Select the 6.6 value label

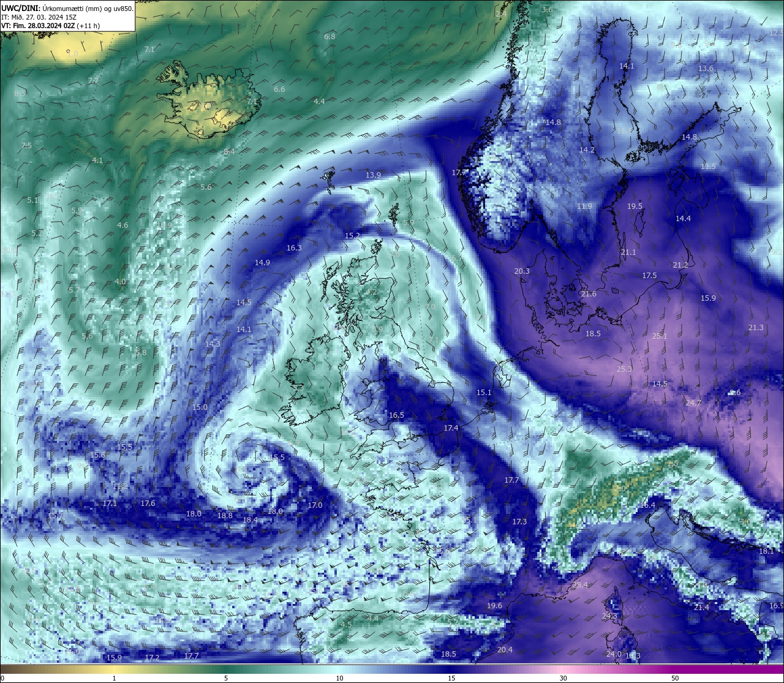pyautogui.click(x=279, y=89)
